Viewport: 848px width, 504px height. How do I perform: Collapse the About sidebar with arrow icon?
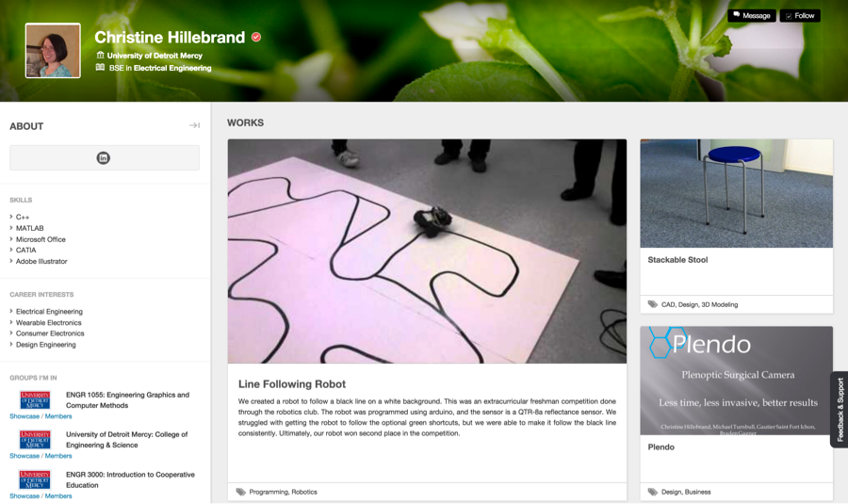coord(194,125)
